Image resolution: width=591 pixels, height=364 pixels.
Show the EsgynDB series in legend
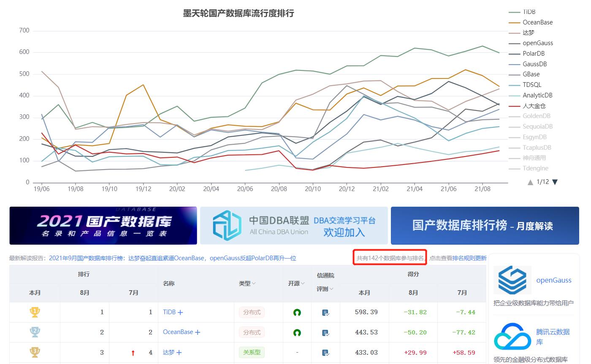[528, 137]
